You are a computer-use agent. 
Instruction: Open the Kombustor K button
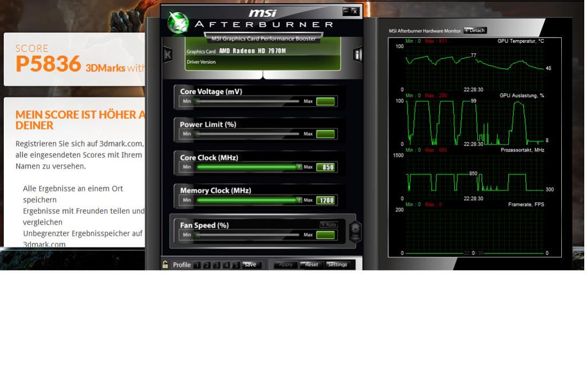[x=168, y=55]
